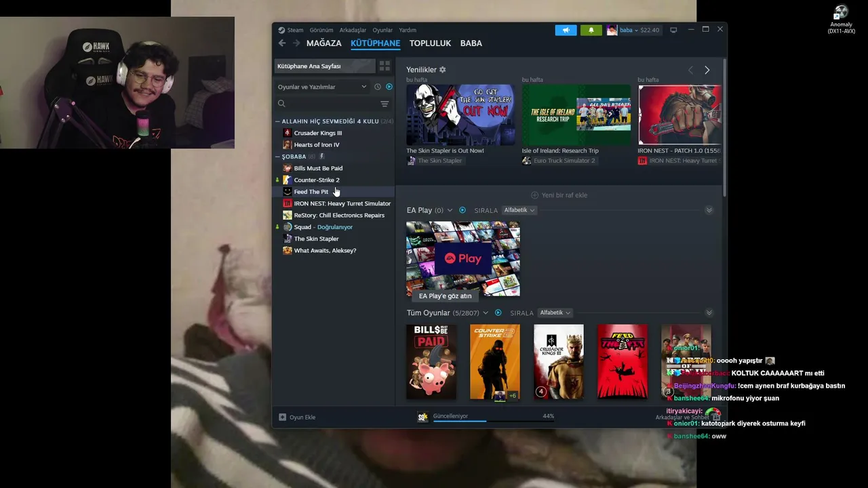Open the Tüm Oyunlar shelf chevron menu

[x=486, y=312]
